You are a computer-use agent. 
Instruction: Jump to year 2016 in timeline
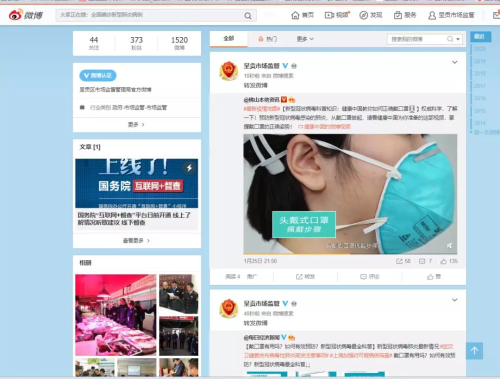tap(480, 98)
